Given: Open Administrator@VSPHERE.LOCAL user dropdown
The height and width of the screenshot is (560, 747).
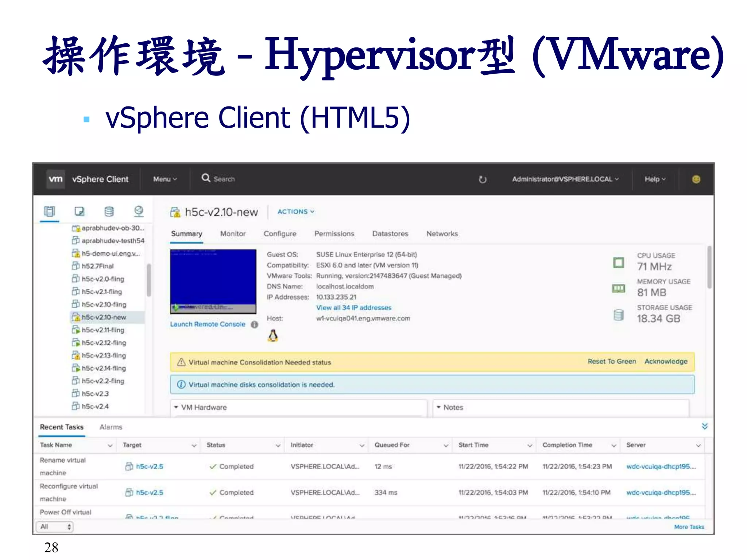Looking at the screenshot, I should tap(565, 179).
